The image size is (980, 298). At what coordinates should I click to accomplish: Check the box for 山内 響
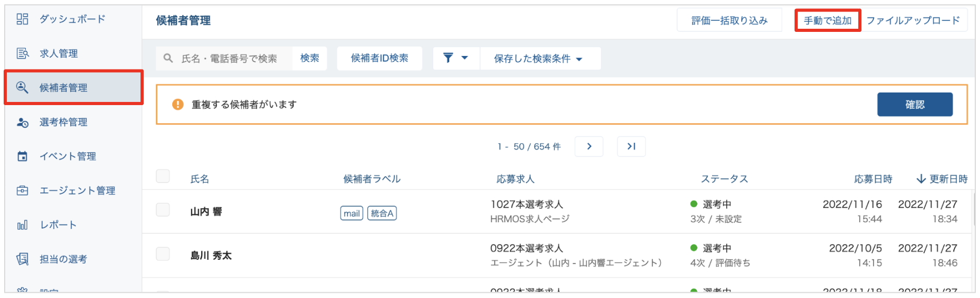[x=163, y=210]
